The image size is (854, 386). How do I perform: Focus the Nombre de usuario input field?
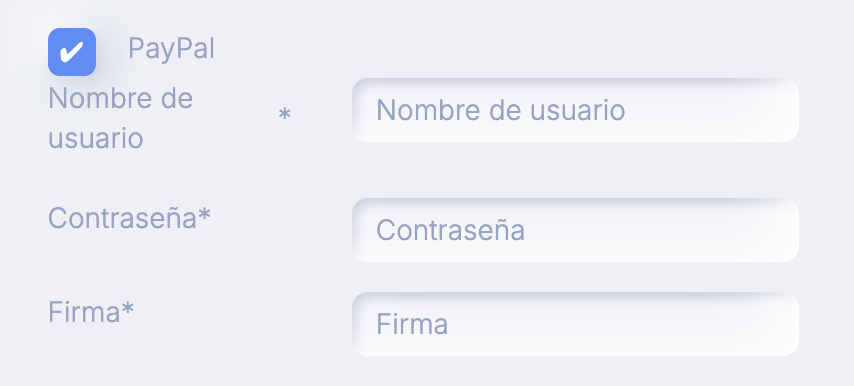click(575, 110)
